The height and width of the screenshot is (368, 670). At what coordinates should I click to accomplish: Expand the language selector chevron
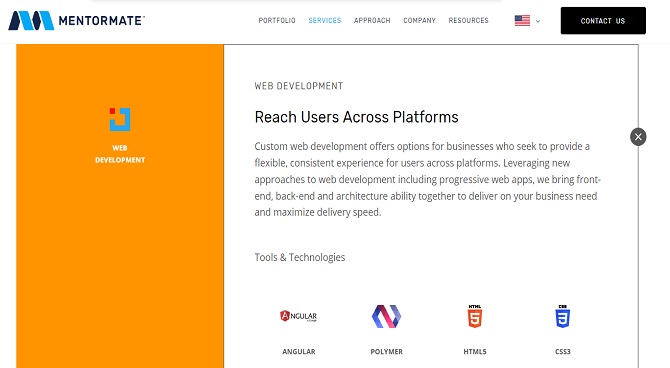538,21
